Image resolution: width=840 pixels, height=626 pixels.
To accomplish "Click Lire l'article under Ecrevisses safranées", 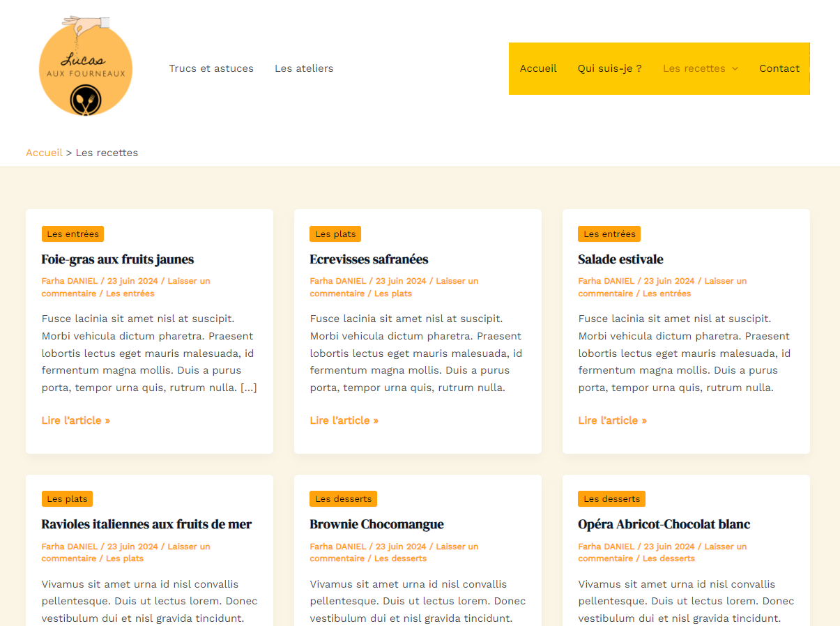I will click(344, 420).
